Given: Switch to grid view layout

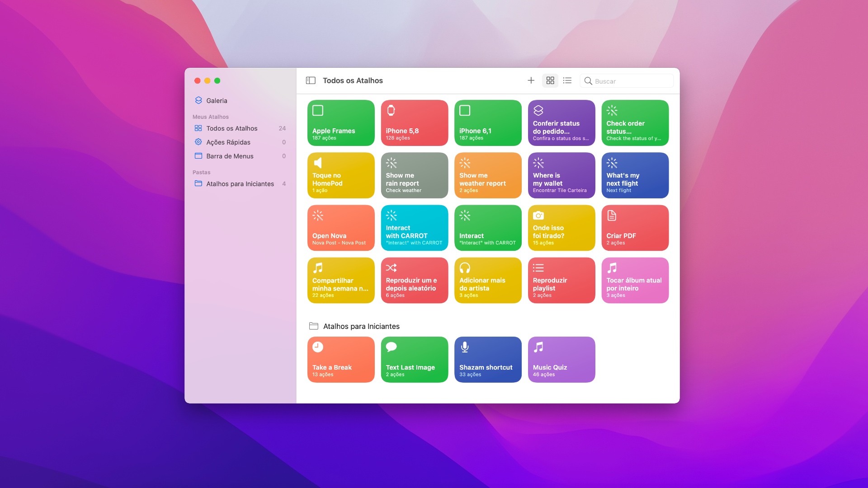Looking at the screenshot, I should [x=549, y=80].
